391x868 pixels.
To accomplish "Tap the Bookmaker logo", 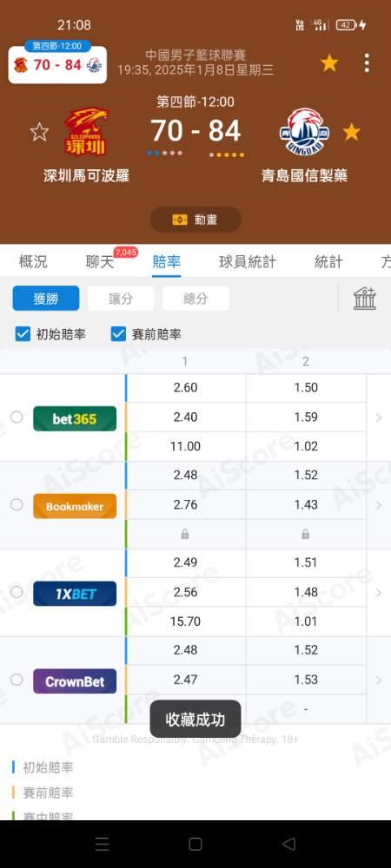I will point(75,506).
